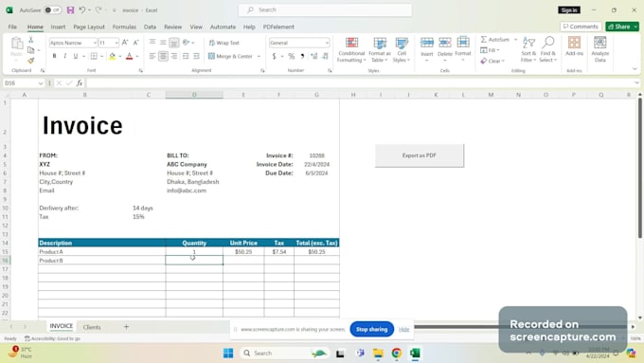The image size is (644, 363).
Task: Toggle Center horizontal alignment
Action: (163, 56)
